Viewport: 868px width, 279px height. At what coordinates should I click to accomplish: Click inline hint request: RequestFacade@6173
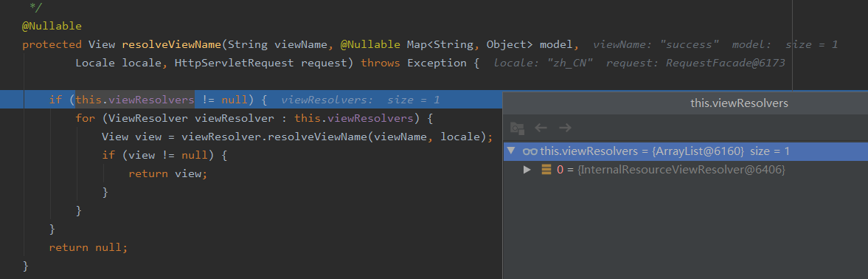click(x=695, y=63)
